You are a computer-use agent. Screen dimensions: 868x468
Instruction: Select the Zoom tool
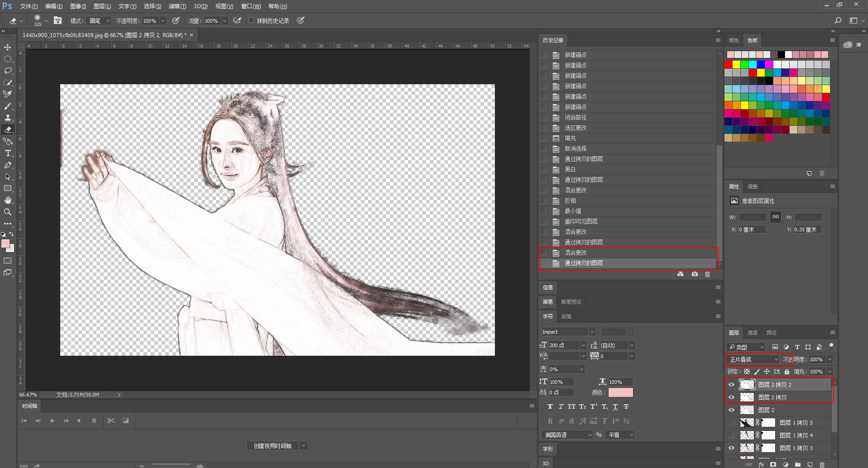click(x=8, y=212)
